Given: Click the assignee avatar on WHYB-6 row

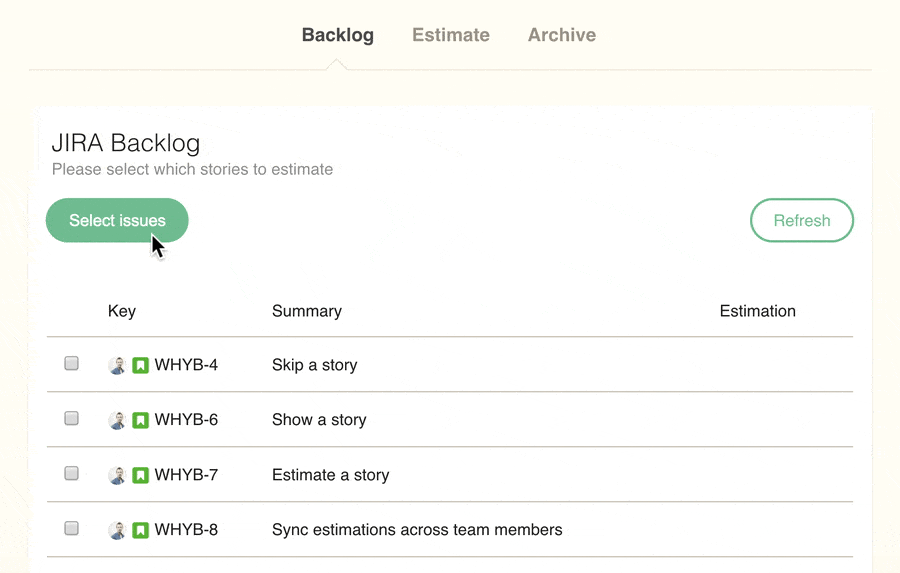Looking at the screenshot, I should (x=117, y=420).
